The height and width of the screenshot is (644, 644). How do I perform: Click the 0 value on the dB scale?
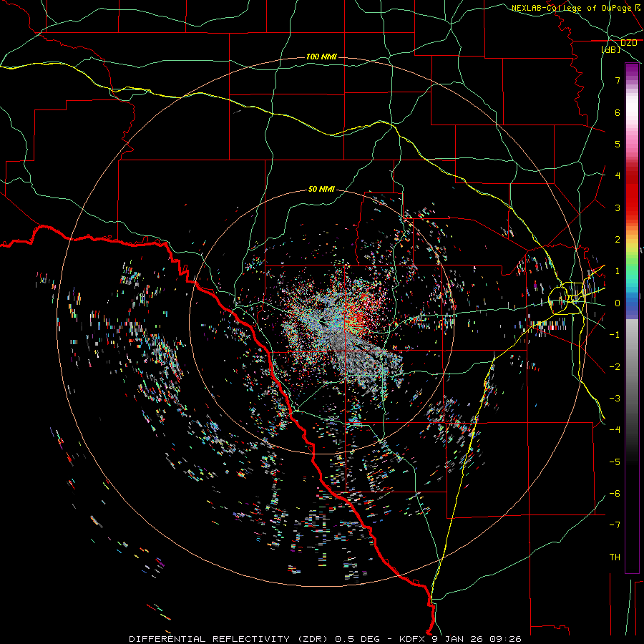618,303
